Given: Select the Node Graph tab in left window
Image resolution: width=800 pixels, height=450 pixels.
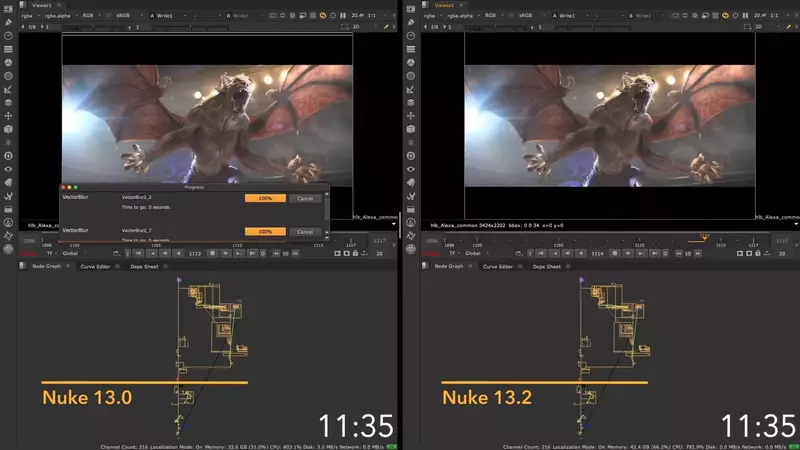Looking at the screenshot, I should (x=46, y=266).
